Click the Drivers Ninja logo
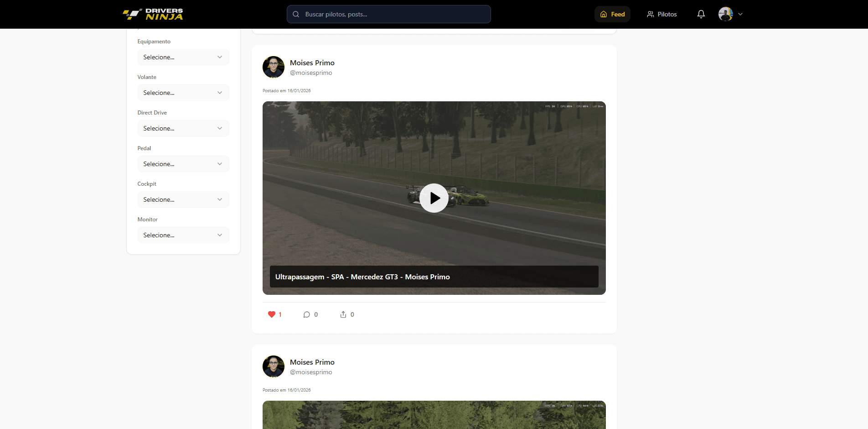The width and height of the screenshot is (868, 429). click(153, 14)
